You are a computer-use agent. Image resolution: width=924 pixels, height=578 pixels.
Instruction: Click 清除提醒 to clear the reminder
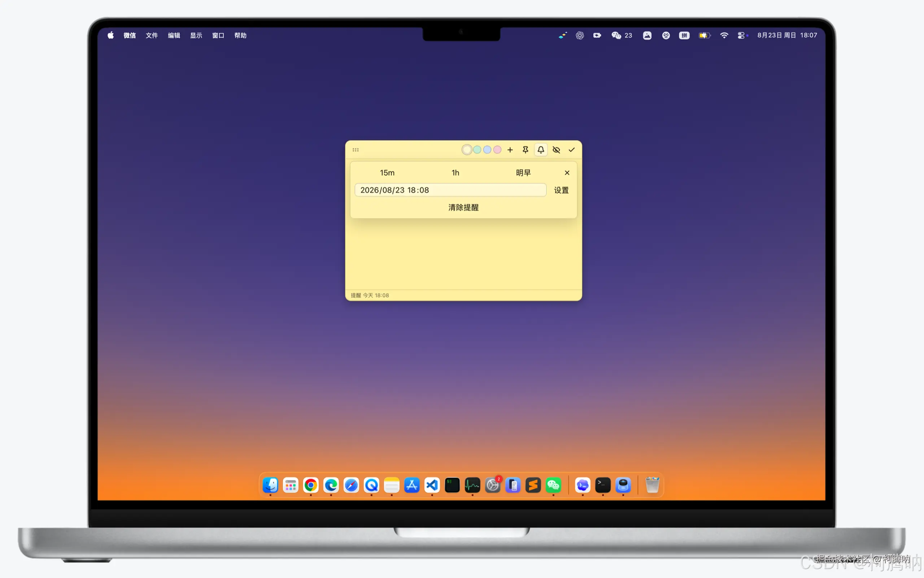pos(463,208)
